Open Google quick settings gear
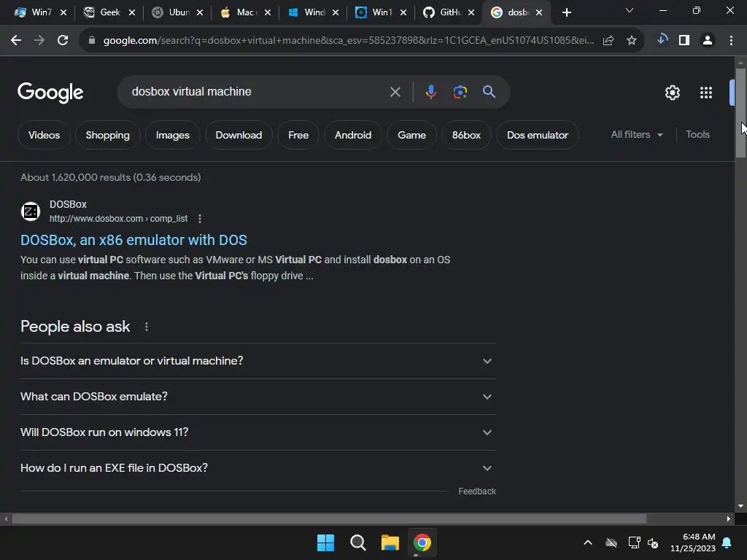Screen dimensions: 747x560 click(x=672, y=93)
